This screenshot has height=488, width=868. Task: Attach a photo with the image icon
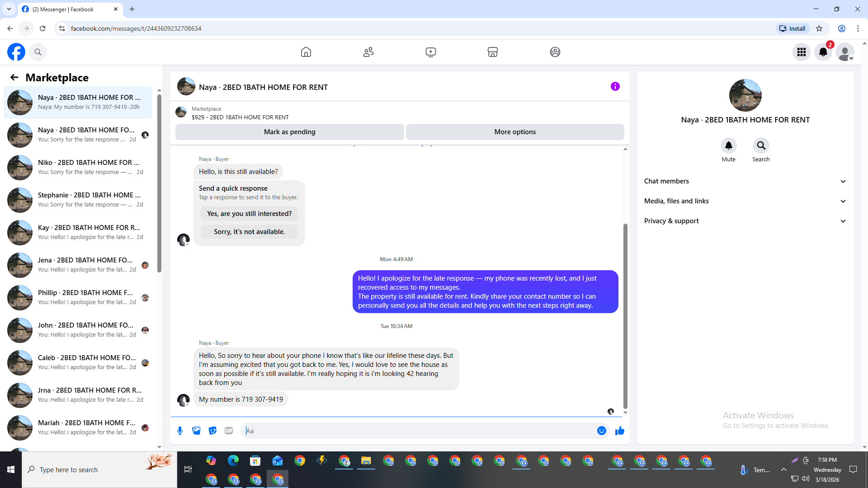tap(196, 431)
